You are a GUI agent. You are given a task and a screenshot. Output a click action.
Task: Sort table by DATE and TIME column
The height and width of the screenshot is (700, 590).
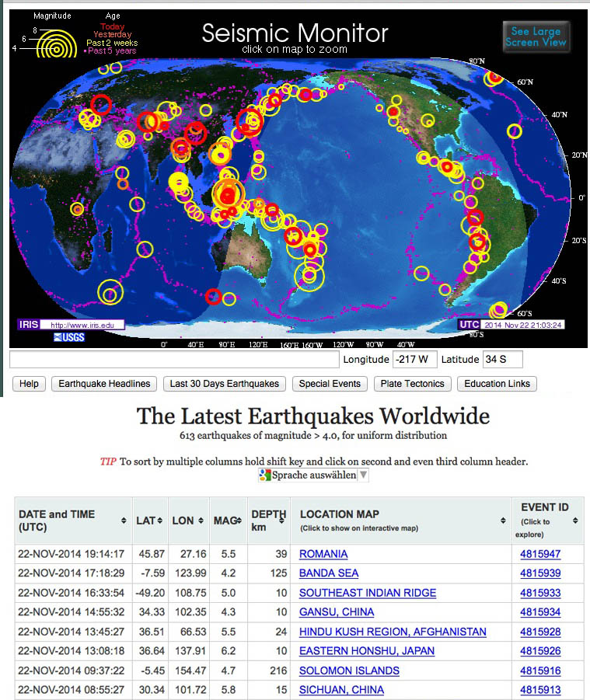click(73, 521)
